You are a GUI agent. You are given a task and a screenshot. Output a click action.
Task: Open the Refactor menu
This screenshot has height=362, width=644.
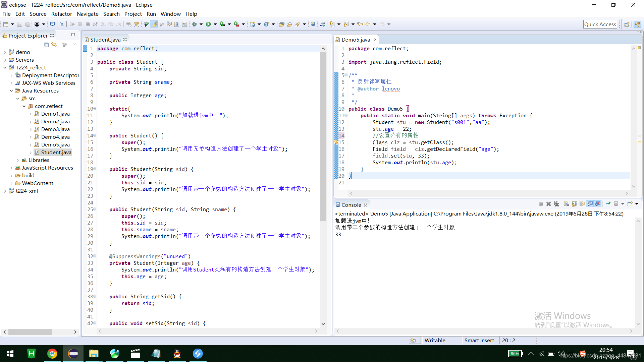[61, 14]
